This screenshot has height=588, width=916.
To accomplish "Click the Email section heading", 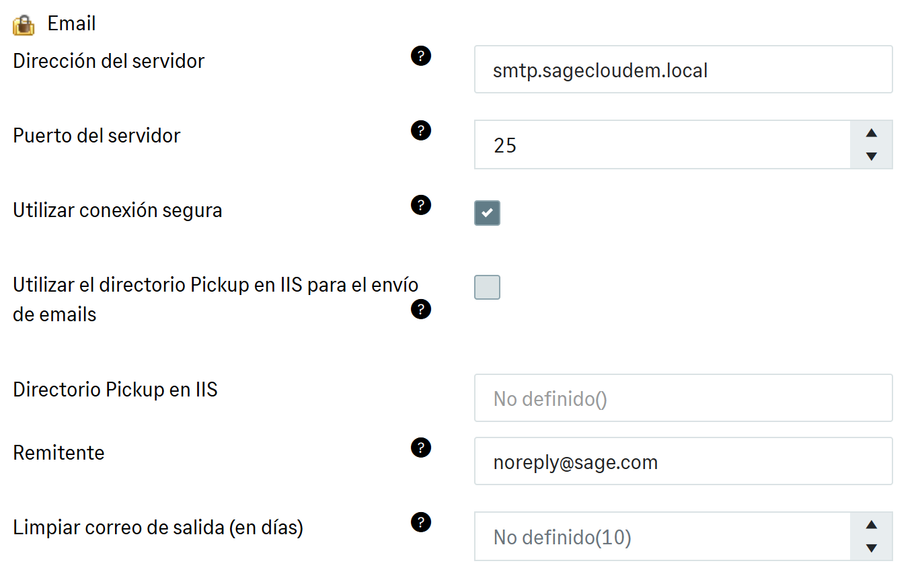I will pyautogui.click(x=71, y=24).
